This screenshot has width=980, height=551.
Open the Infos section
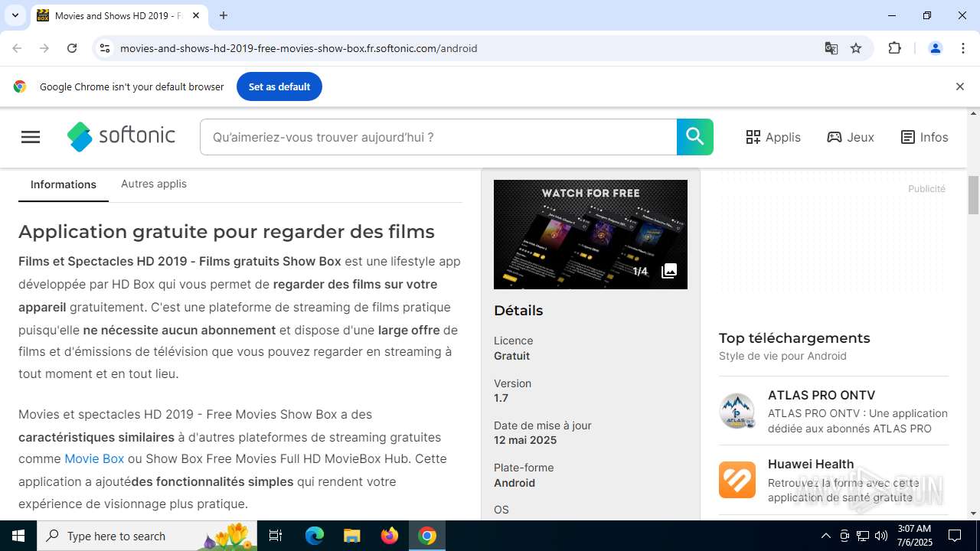click(924, 137)
